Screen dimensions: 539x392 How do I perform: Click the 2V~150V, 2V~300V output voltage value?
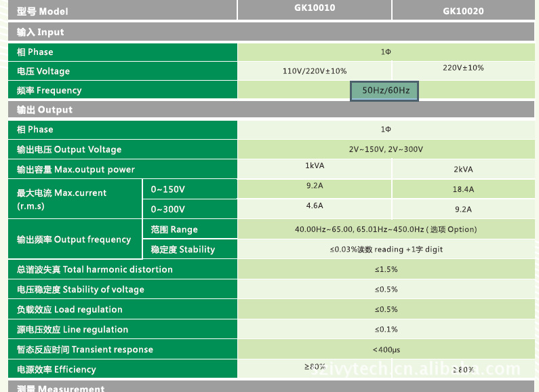pos(386,149)
